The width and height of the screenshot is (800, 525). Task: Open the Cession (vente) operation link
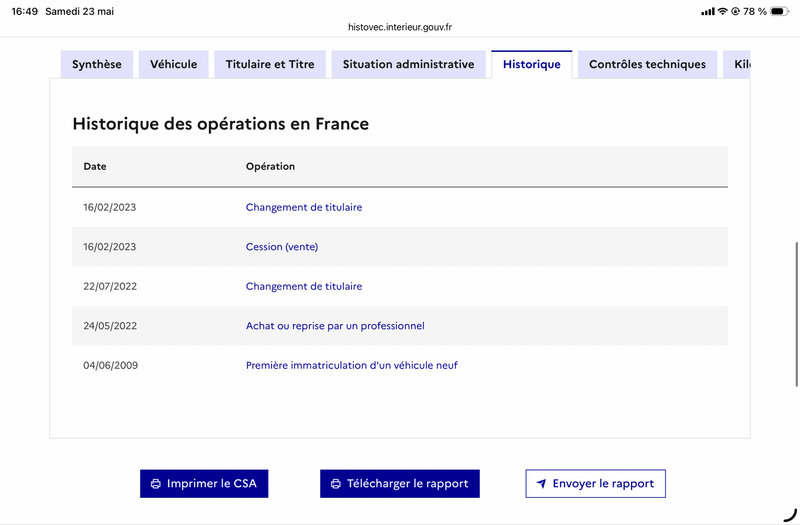[x=282, y=247]
